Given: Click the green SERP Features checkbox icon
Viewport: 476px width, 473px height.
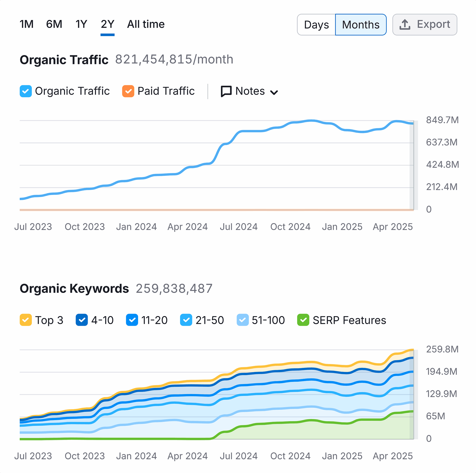Looking at the screenshot, I should pyautogui.click(x=303, y=320).
